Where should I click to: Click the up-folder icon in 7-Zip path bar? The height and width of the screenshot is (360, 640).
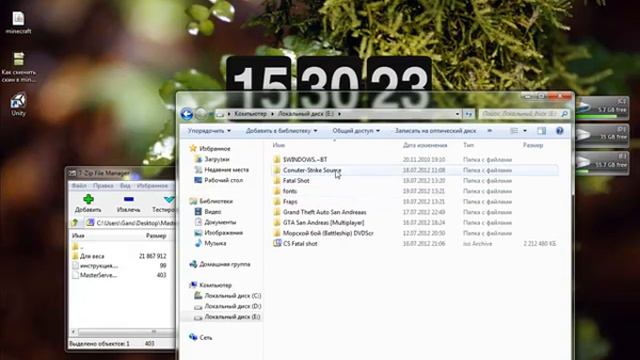pyautogui.click(x=75, y=223)
